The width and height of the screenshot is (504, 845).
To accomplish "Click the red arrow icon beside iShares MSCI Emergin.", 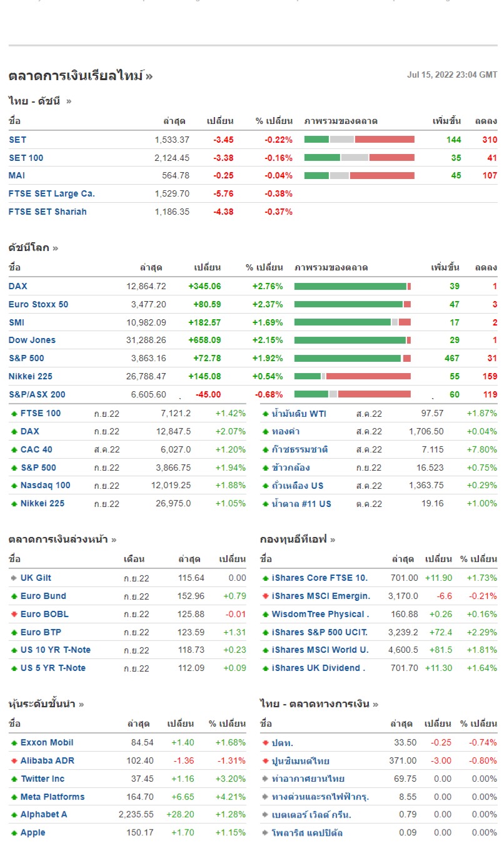I will (x=266, y=597).
